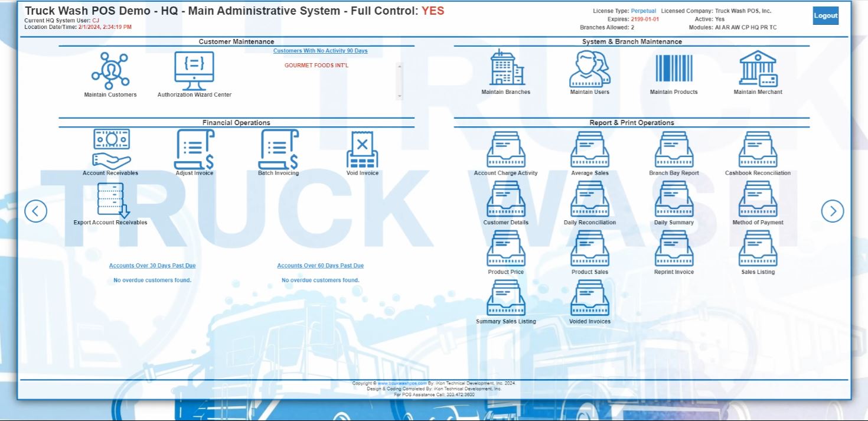
Task: Open the Batch Invoicing icon
Action: point(278,150)
